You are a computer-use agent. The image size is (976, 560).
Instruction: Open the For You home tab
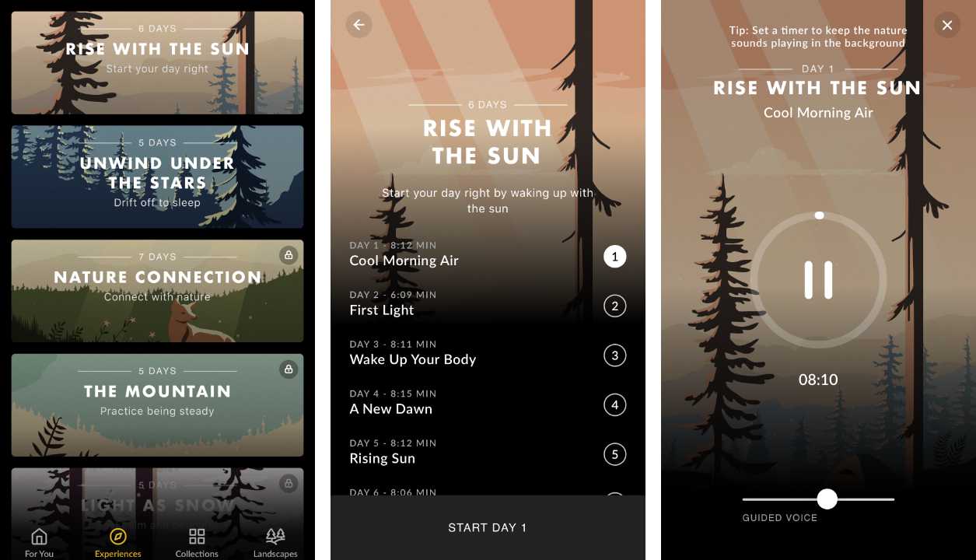39,537
